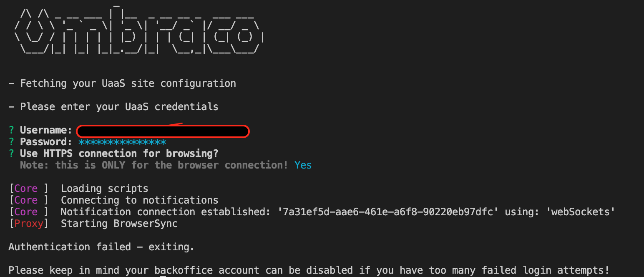The image size is (644, 277).
Task: Click the failed login attempts warning line
Action: pyautogui.click(x=309, y=271)
